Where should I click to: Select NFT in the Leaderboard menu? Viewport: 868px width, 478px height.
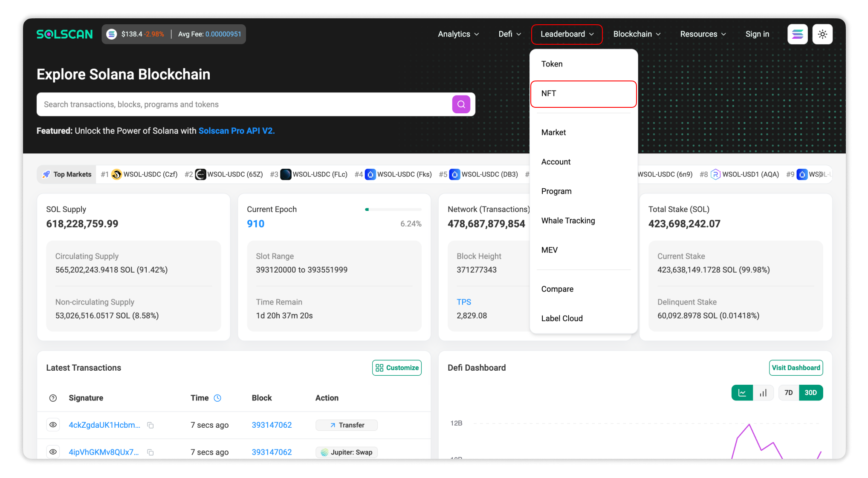click(x=548, y=94)
